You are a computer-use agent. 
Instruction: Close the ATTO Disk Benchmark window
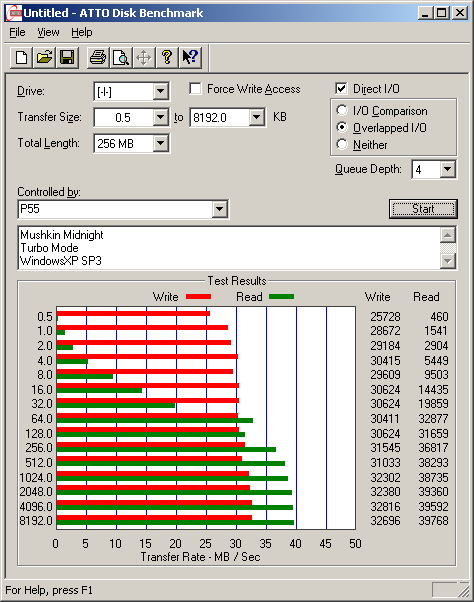460,13
